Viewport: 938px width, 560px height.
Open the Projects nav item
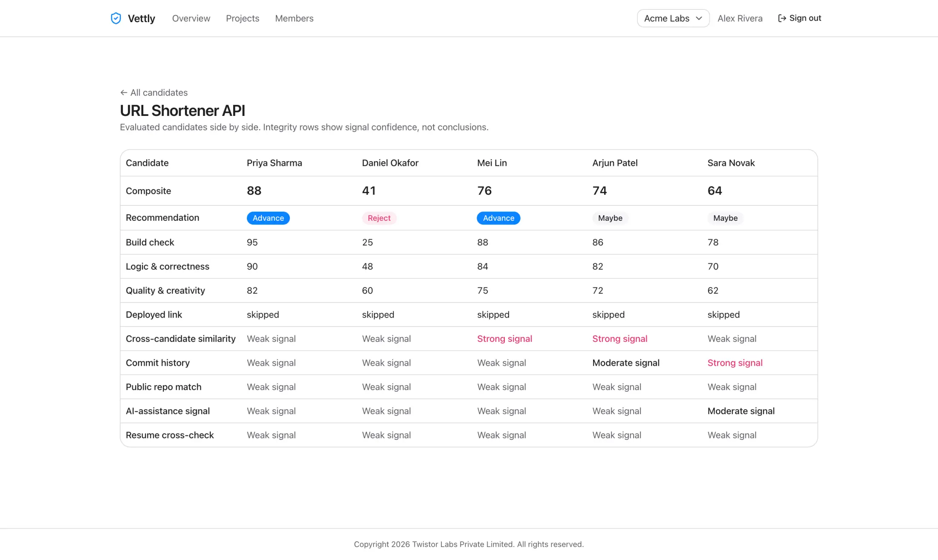point(243,18)
